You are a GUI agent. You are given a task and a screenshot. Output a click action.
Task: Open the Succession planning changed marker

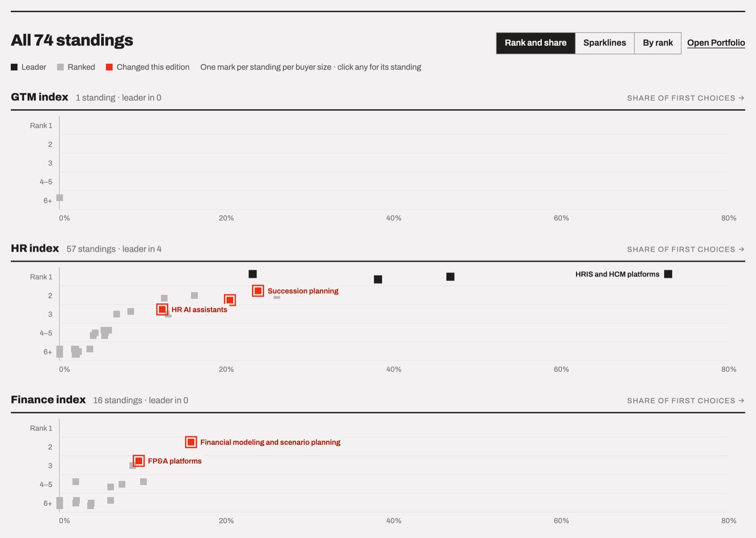[x=258, y=290]
